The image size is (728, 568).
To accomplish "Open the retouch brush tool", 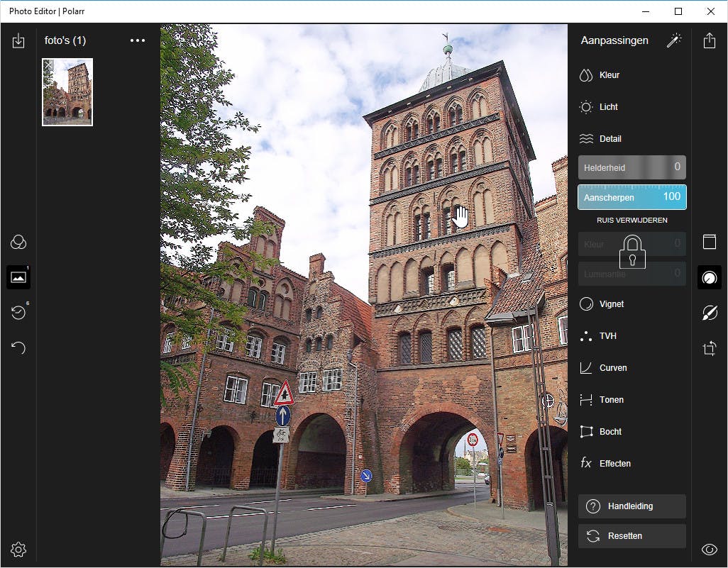I will click(709, 313).
